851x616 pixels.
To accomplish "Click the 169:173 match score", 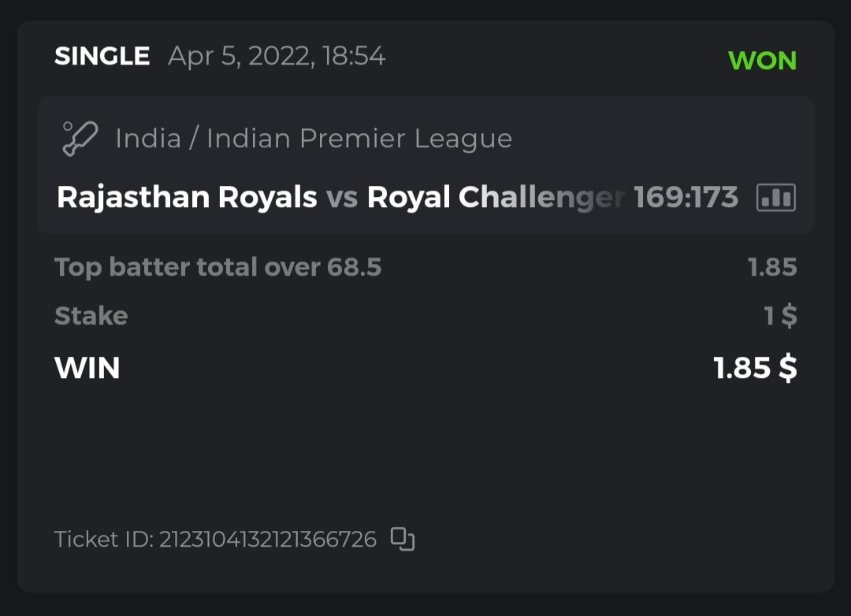I will [686, 197].
